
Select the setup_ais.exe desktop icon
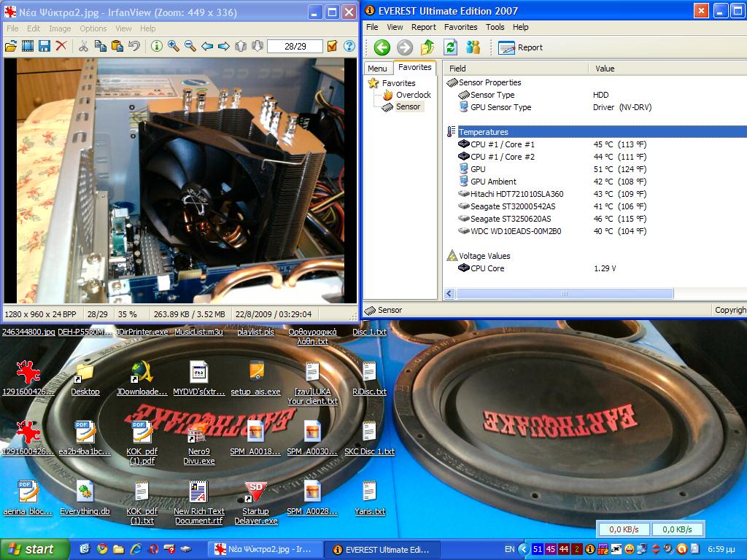click(256, 379)
